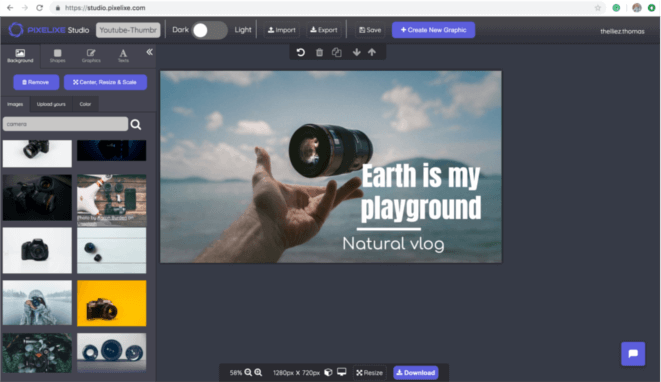
Task: Bookmark the page with star icon
Action: (x=597, y=8)
